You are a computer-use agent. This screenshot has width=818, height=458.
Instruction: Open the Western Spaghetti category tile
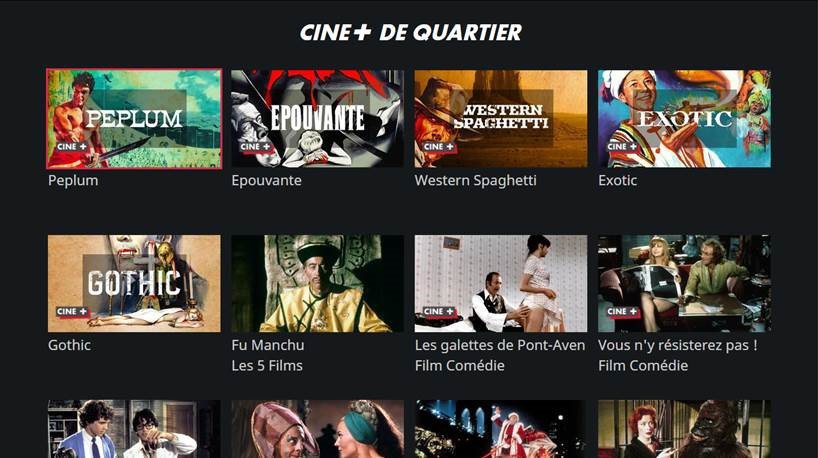[501, 119]
